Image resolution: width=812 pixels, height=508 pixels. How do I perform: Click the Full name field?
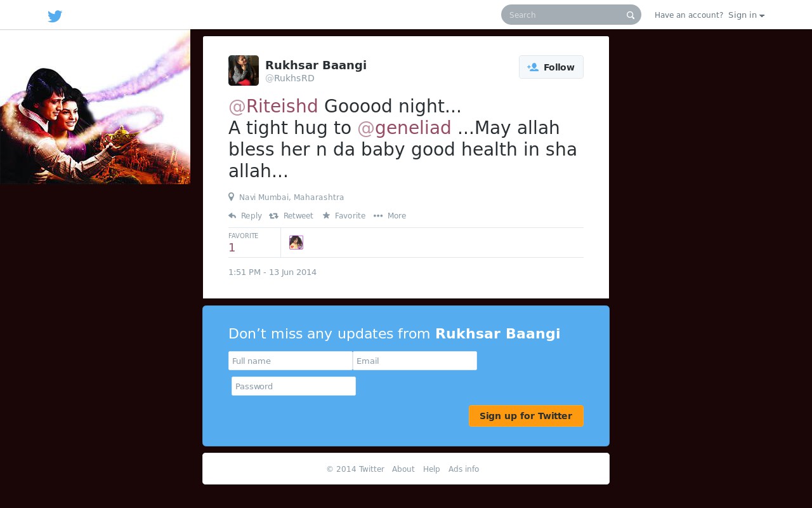[291, 361]
